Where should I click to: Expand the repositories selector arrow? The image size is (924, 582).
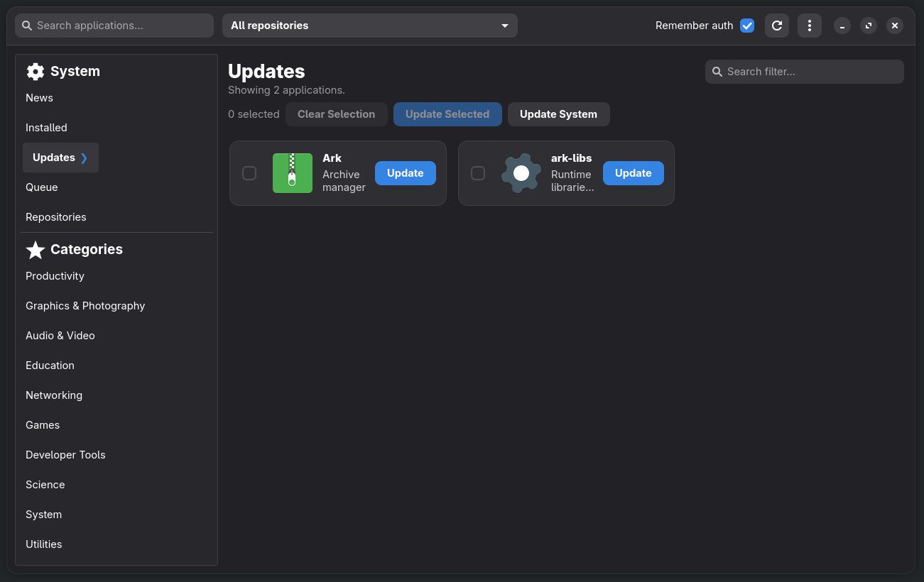tap(504, 25)
